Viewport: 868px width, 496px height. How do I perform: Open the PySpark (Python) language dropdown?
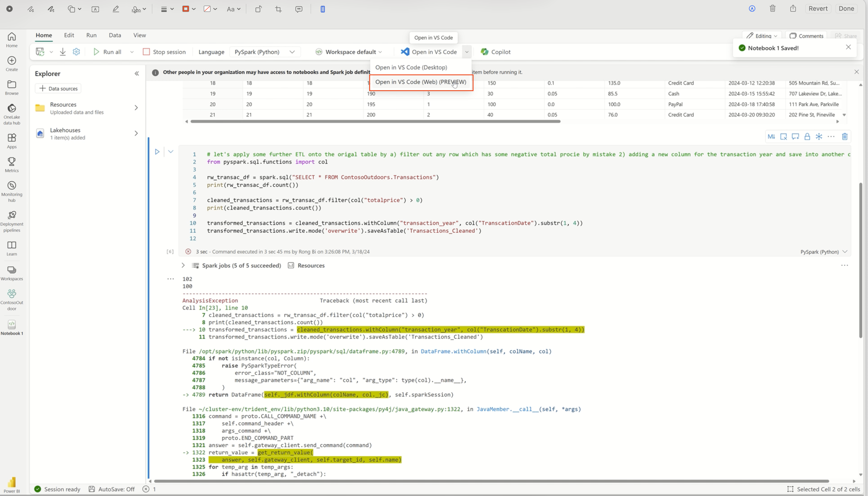tap(265, 52)
